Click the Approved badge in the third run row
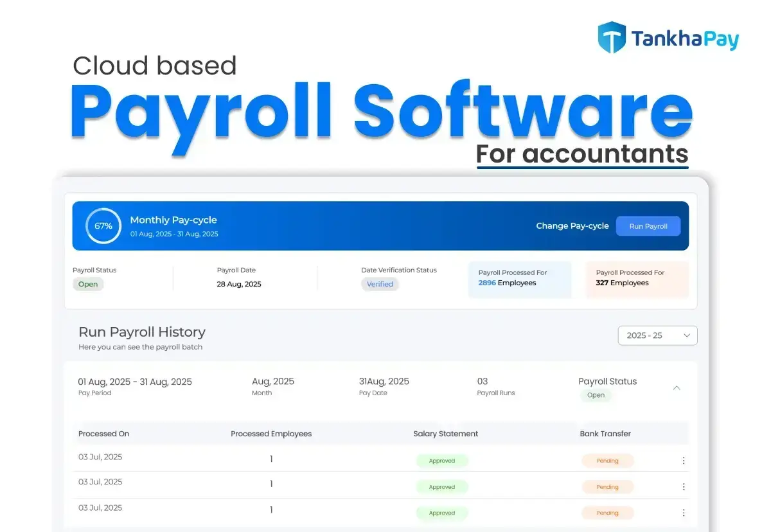The image size is (771, 532). coord(442,513)
